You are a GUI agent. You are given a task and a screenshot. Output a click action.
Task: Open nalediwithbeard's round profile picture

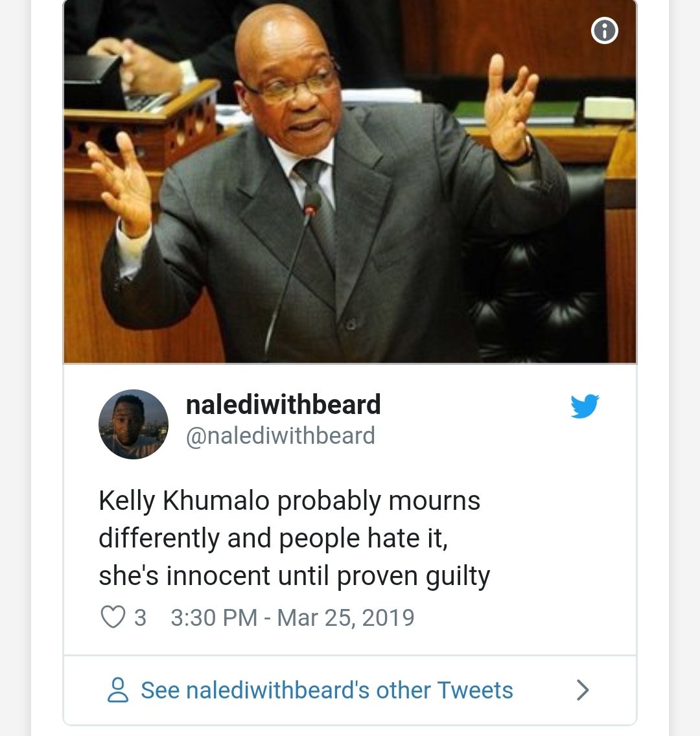134,424
